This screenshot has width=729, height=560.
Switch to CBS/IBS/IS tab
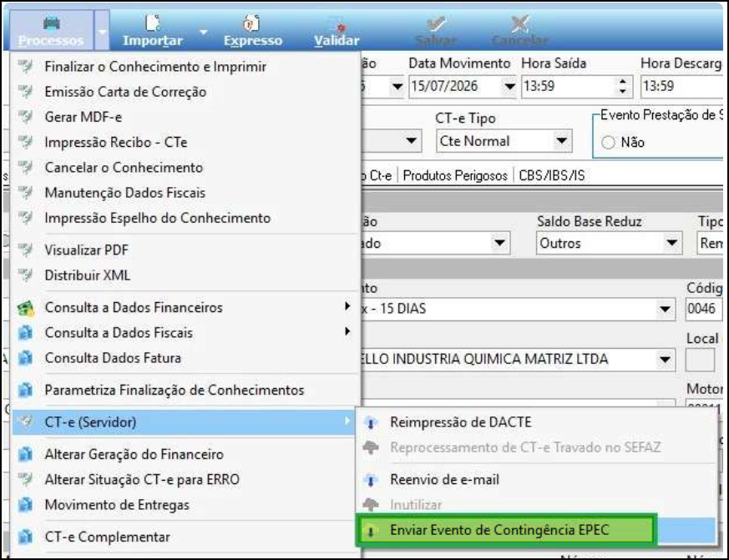point(551,175)
